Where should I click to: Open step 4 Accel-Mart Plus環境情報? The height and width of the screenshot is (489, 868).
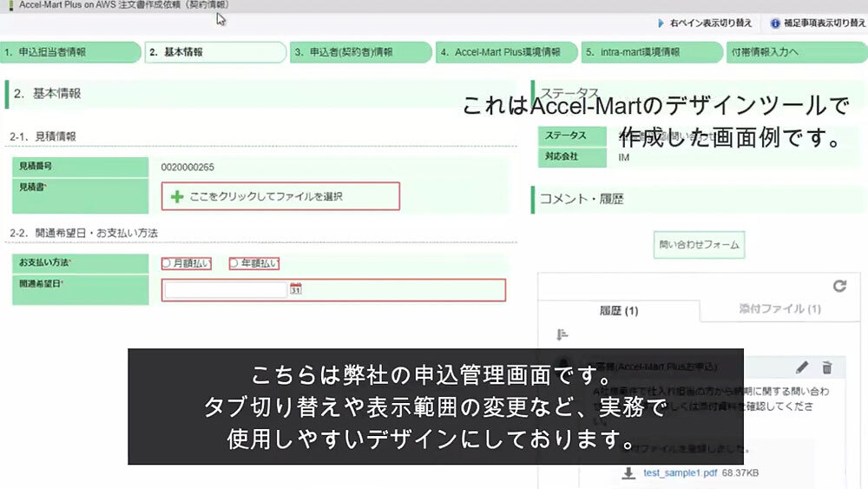coord(505,52)
